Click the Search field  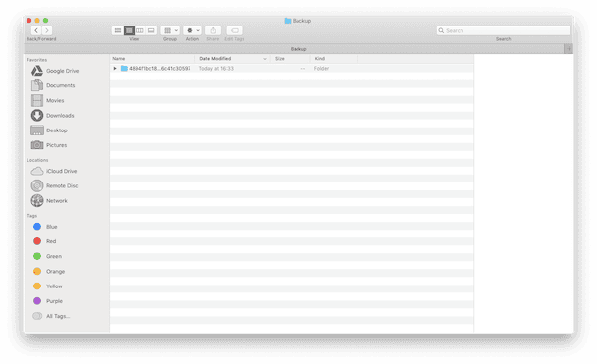tap(504, 30)
